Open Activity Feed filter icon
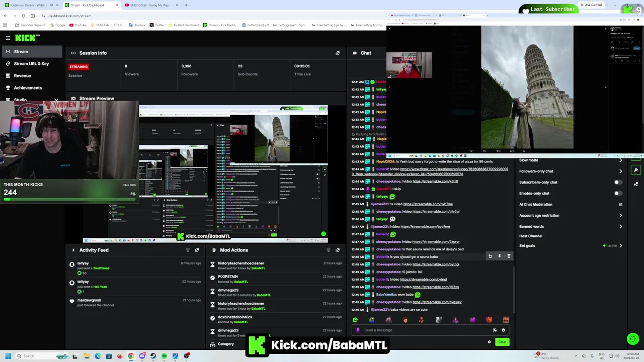 (188, 250)
